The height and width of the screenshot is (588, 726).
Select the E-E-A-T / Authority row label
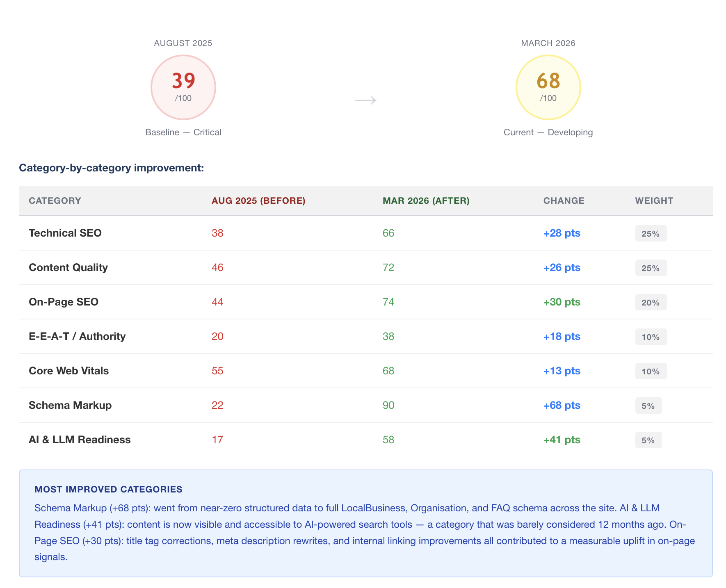pyautogui.click(x=77, y=336)
